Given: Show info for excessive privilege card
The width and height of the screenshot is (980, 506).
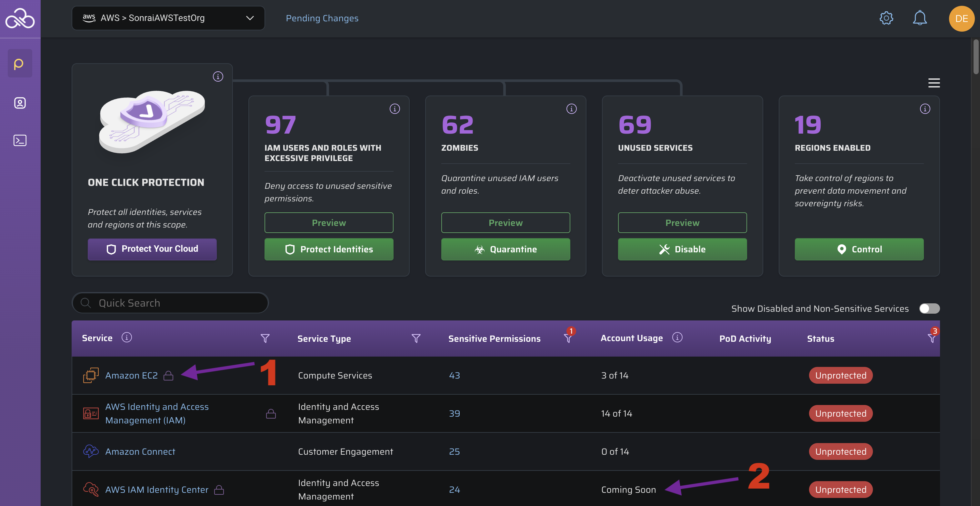Looking at the screenshot, I should coord(395,109).
